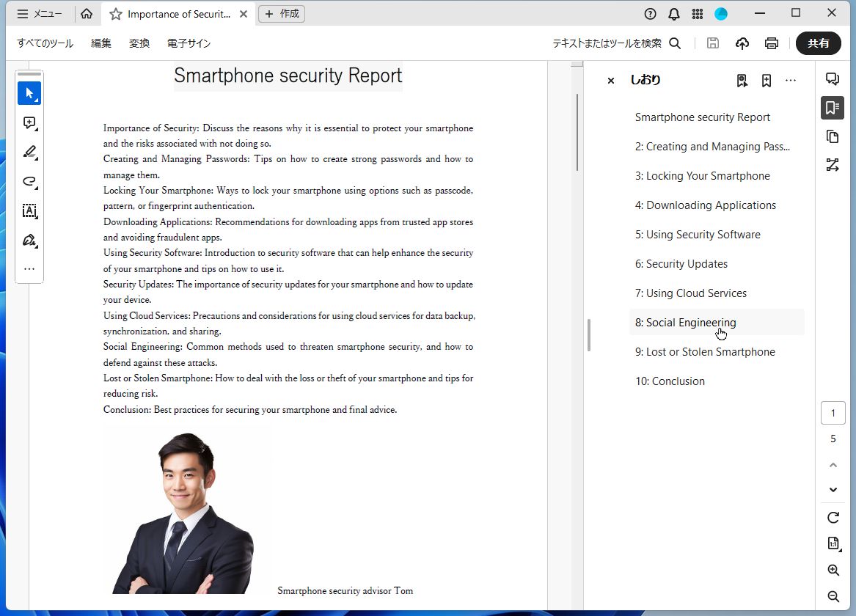
Task: Star the current document tab
Action: click(x=116, y=14)
